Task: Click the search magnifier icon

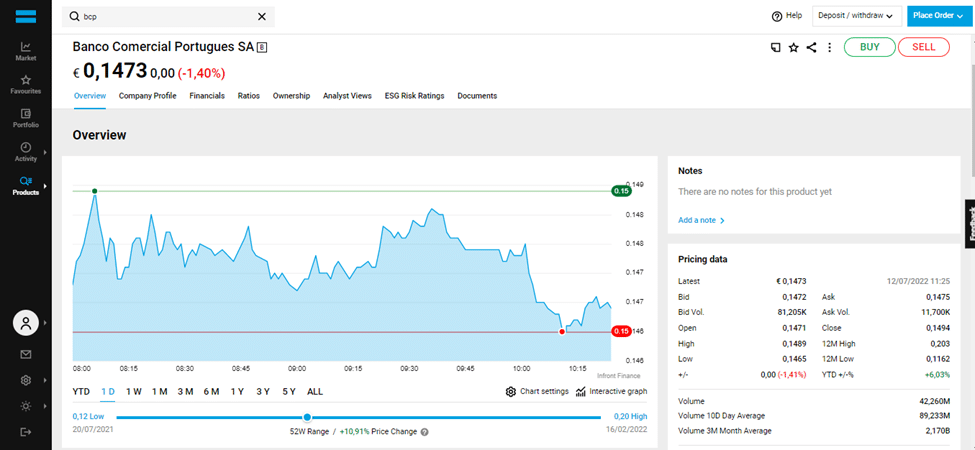Action: (75, 17)
